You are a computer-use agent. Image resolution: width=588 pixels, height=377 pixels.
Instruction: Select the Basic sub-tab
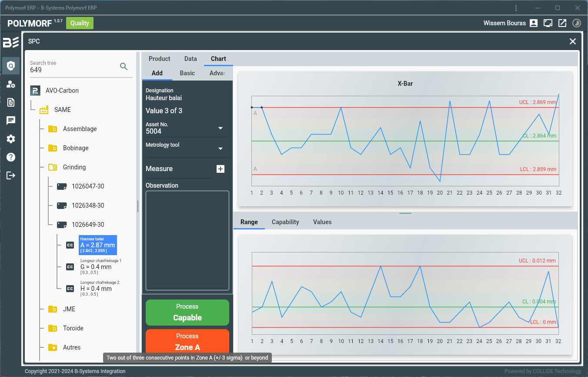[187, 73]
